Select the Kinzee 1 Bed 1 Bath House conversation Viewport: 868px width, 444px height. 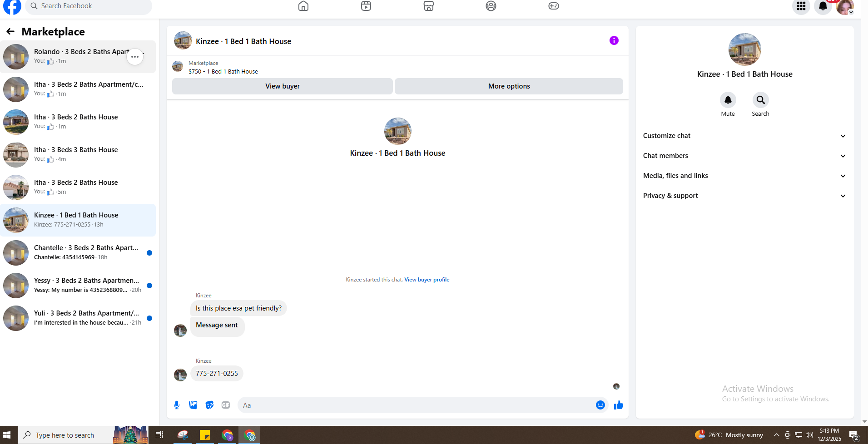click(x=78, y=220)
